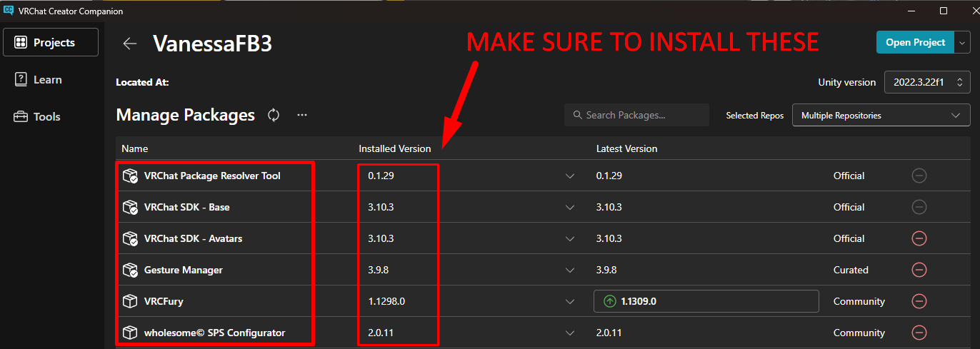Go back using the left arrow icon
Viewport: 980px width, 349px height.
tap(129, 44)
